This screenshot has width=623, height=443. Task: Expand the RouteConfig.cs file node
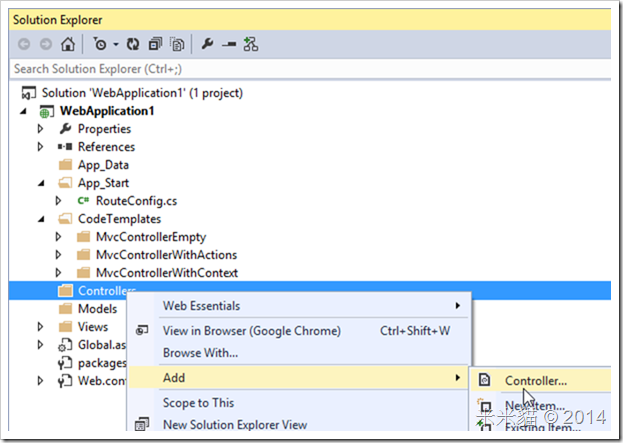(58, 201)
